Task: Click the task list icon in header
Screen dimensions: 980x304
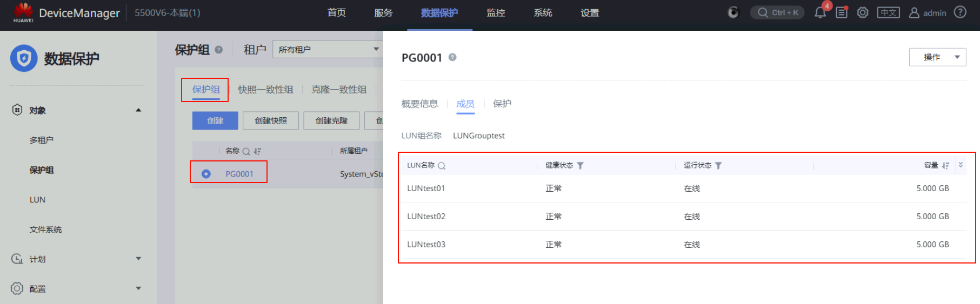Action: [x=842, y=13]
